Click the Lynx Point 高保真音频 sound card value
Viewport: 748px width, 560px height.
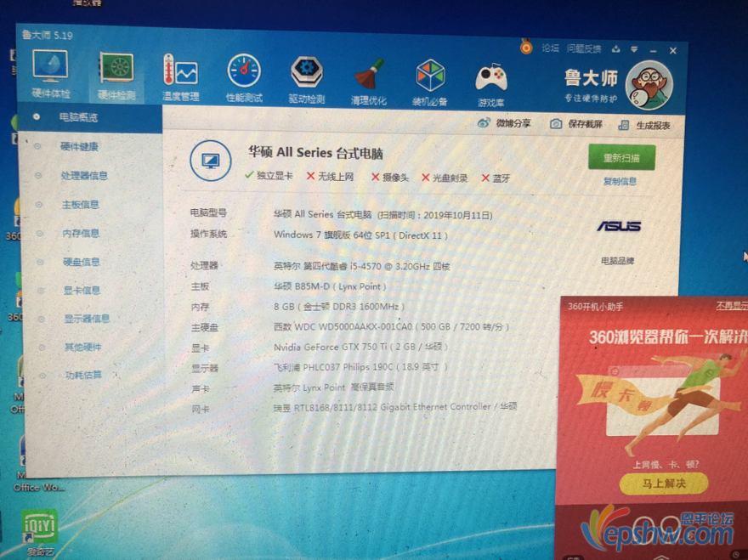click(x=334, y=387)
